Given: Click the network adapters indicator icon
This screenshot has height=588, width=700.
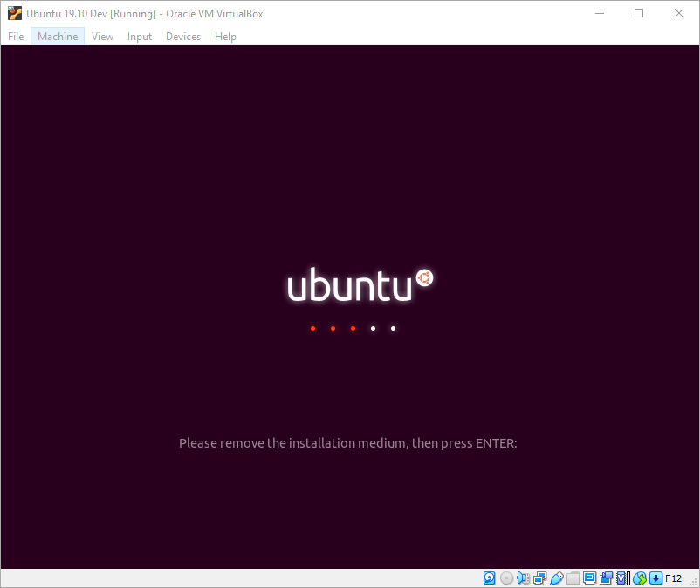Looking at the screenshot, I should (x=539, y=578).
